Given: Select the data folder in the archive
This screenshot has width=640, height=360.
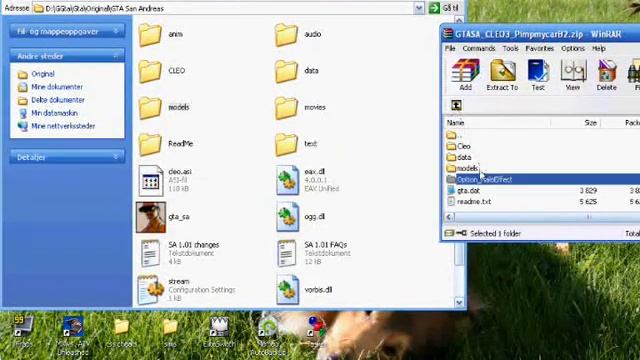Looking at the screenshot, I should click(x=459, y=157).
